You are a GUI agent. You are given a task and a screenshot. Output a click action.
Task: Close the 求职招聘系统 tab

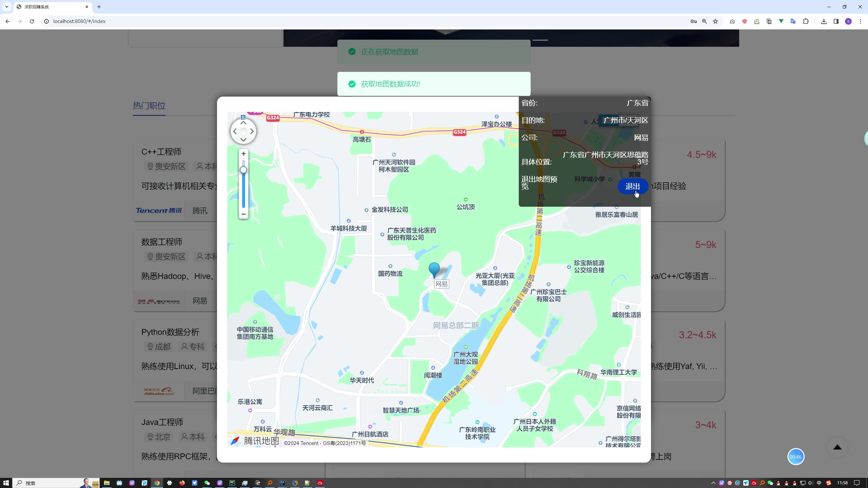(x=87, y=7)
